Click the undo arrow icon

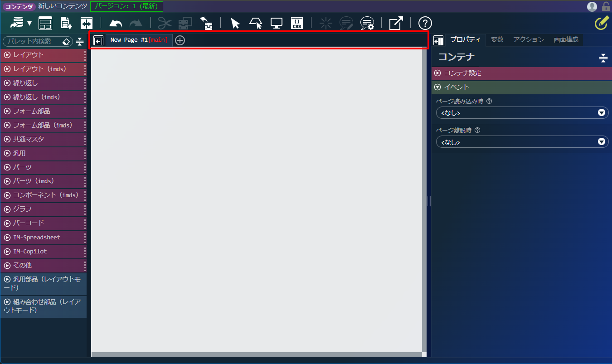click(116, 24)
